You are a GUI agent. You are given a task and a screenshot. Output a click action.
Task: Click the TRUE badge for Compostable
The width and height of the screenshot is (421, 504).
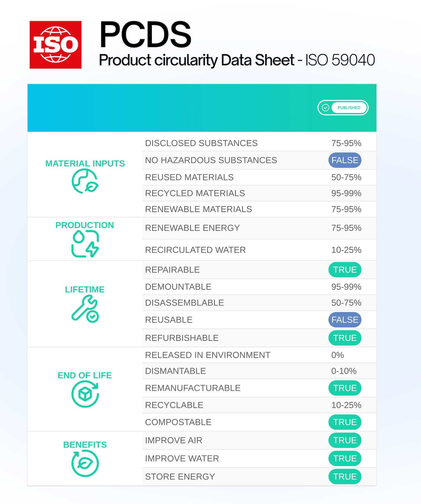345,422
